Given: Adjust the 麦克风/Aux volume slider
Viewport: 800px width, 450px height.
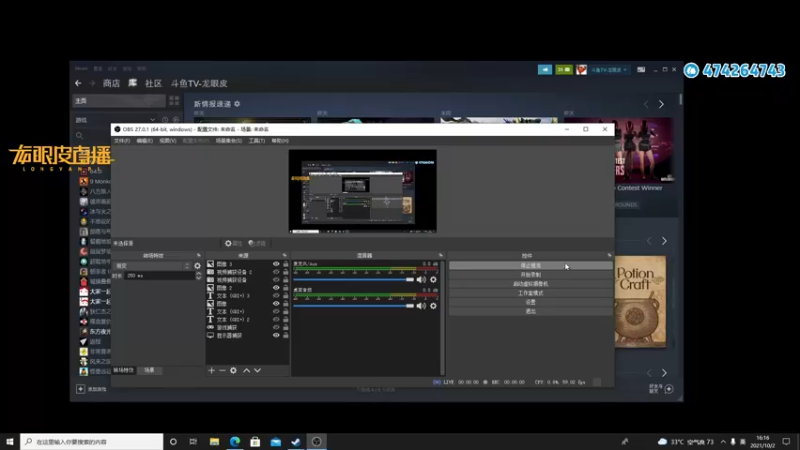Looking at the screenshot, I should click(353, 280).
